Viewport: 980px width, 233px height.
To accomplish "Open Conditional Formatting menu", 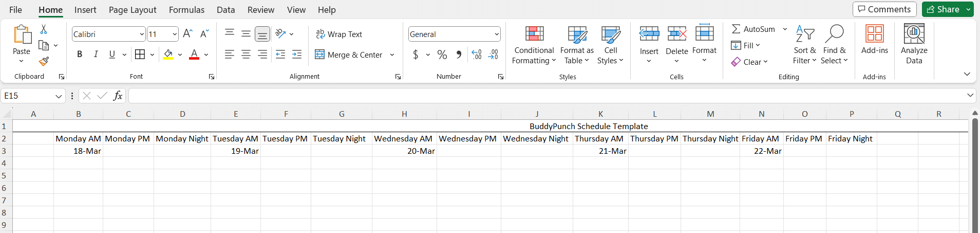I will click(x=534, y=45).
